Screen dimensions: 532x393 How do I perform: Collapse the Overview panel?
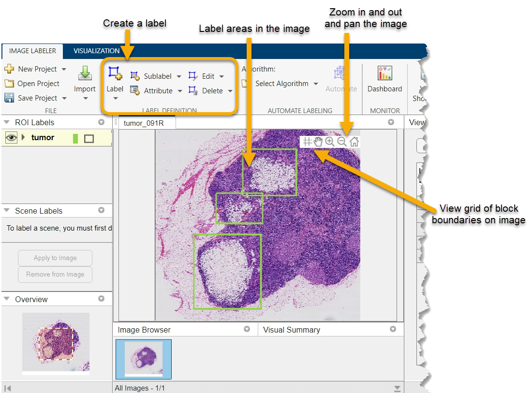[6, 299]
